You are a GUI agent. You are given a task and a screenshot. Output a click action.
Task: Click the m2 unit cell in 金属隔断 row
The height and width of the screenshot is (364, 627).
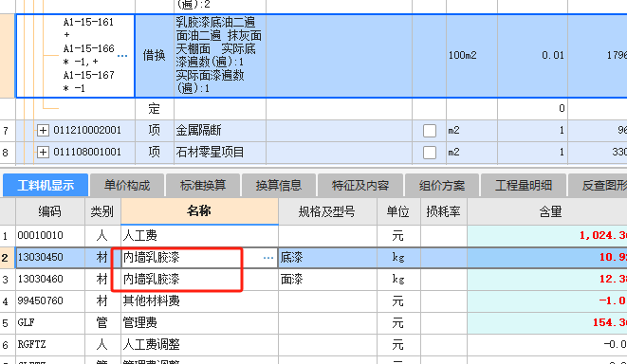click(471, 130)
